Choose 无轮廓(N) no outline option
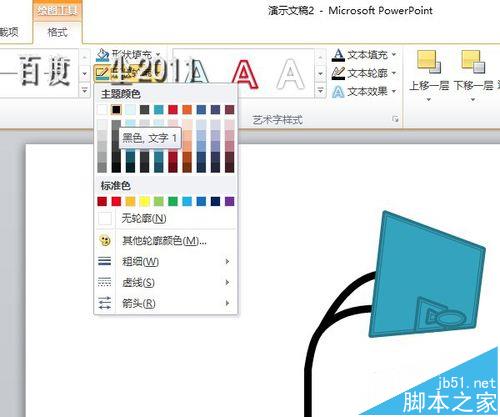 [x=166, y=219]
